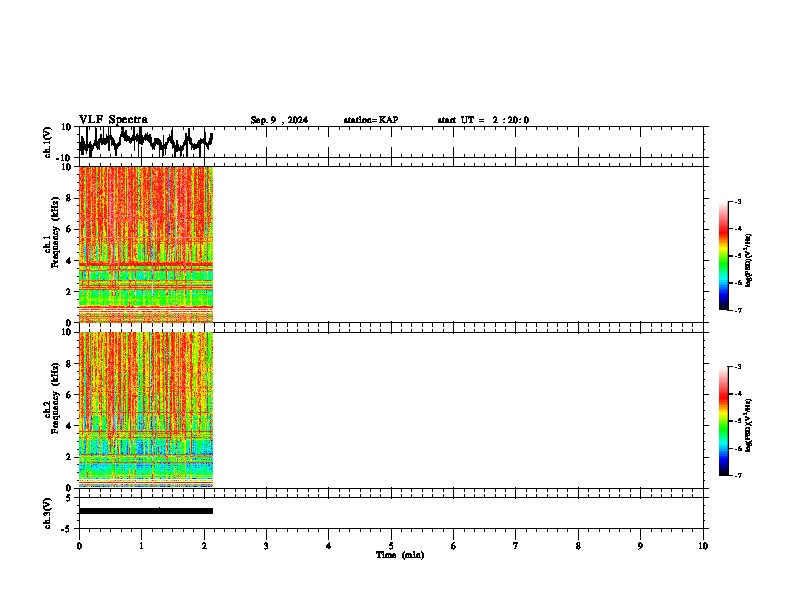Click the upper ch.1 PSD color bar
The width and height of the screenshot is (792, 612).
(x=724, y=256)
